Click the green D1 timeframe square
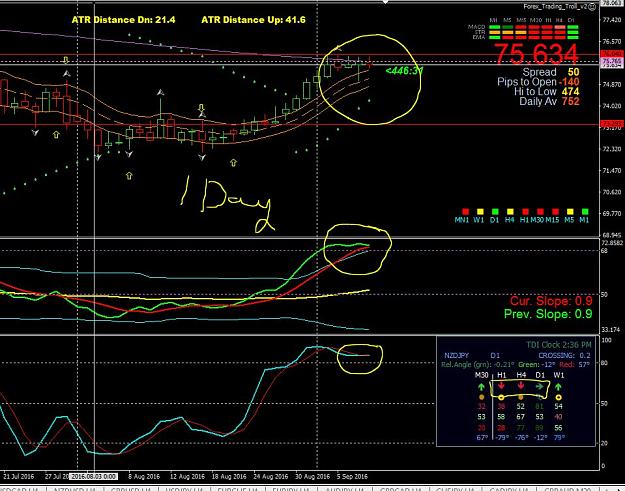The image size is (625, 491). 495,212
